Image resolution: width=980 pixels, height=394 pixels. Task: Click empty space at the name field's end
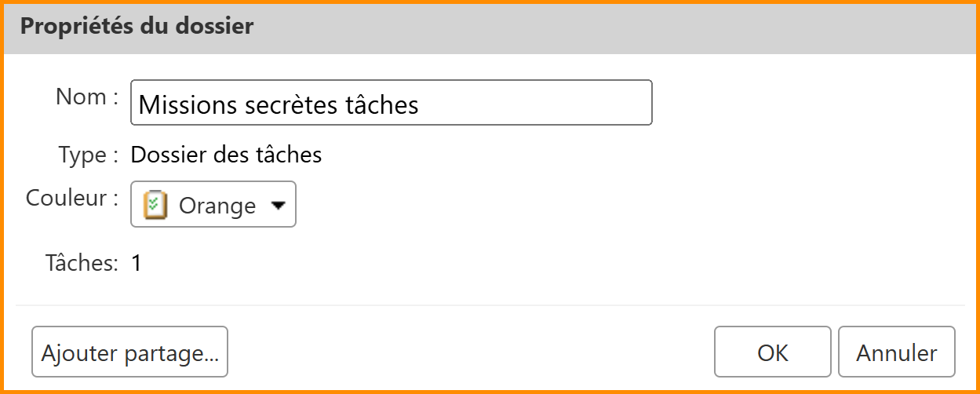[549, 103]
